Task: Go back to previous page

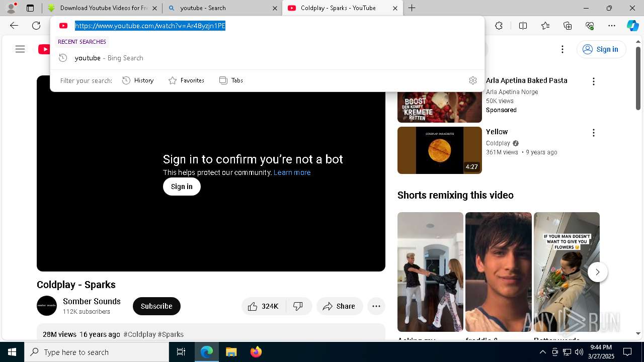Action: 14,26
